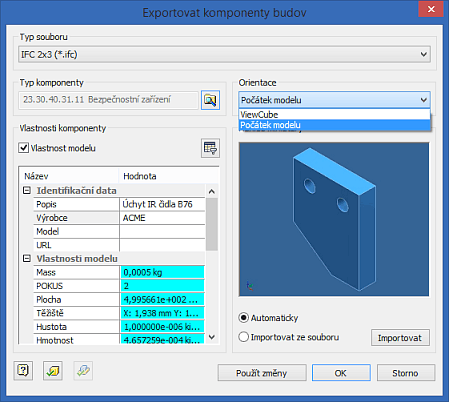
Task: Choose Počátek modelu list entry
Action: coord(335,125)
